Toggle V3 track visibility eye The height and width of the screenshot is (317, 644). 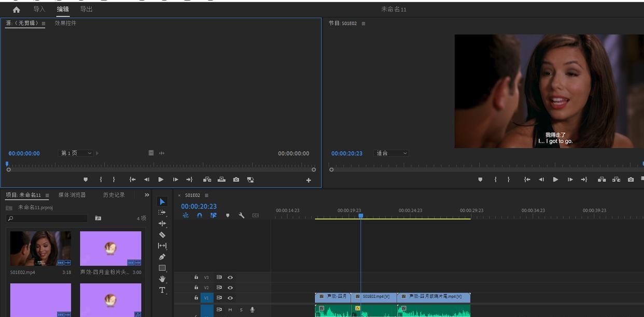230,277
